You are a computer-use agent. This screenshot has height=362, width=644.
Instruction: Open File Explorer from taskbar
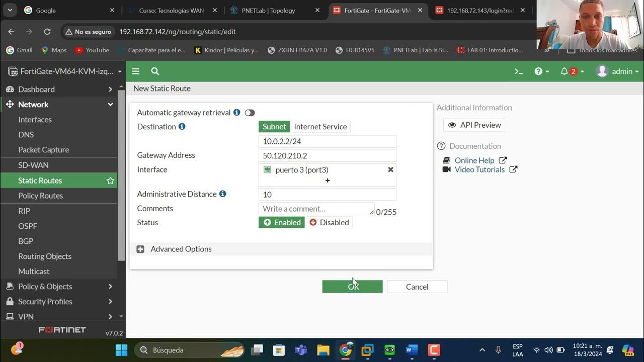pos(323,350)
